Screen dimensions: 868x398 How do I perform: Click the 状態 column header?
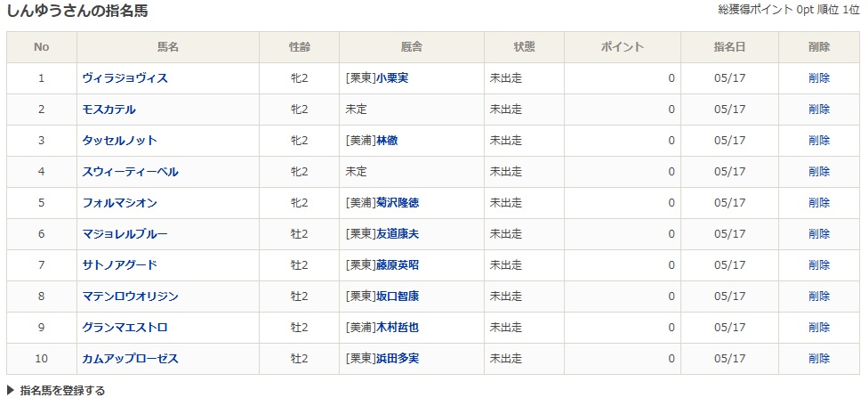click(x=524, y=47)
